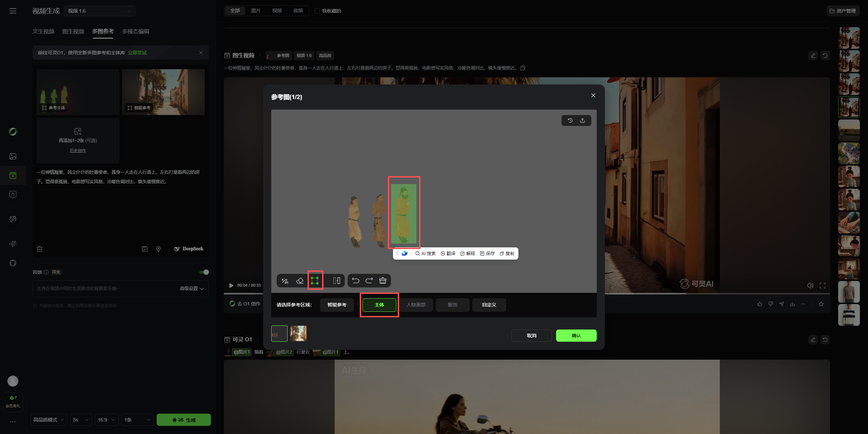Select 智能参考 reference region option
Viewport: 868px width, 434px height.
click(x=337, y=305)
